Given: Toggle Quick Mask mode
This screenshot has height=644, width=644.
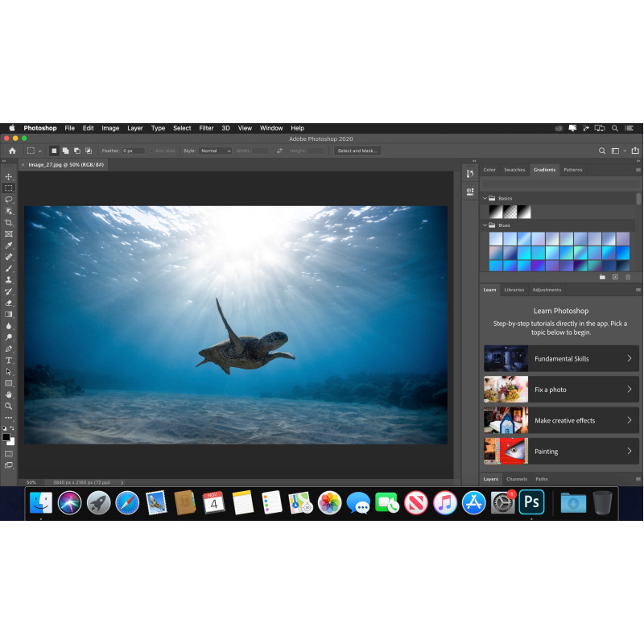Looking at the screenshot, I should 9,453.
